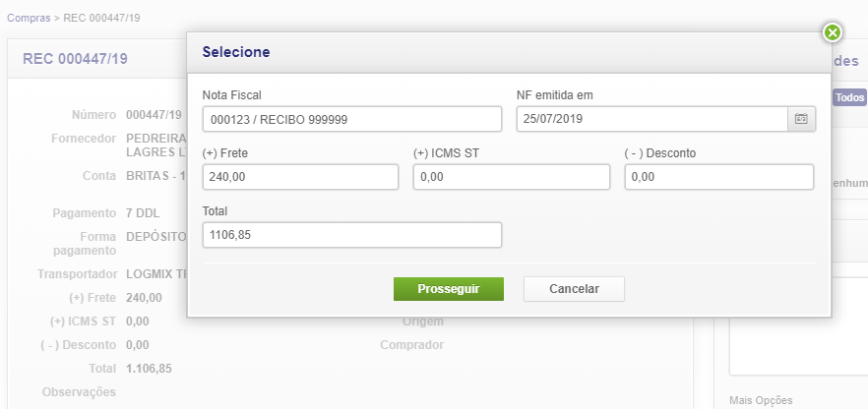
Task: Select the Total field showing 1106,85
Action: click(x=351, y=235)
